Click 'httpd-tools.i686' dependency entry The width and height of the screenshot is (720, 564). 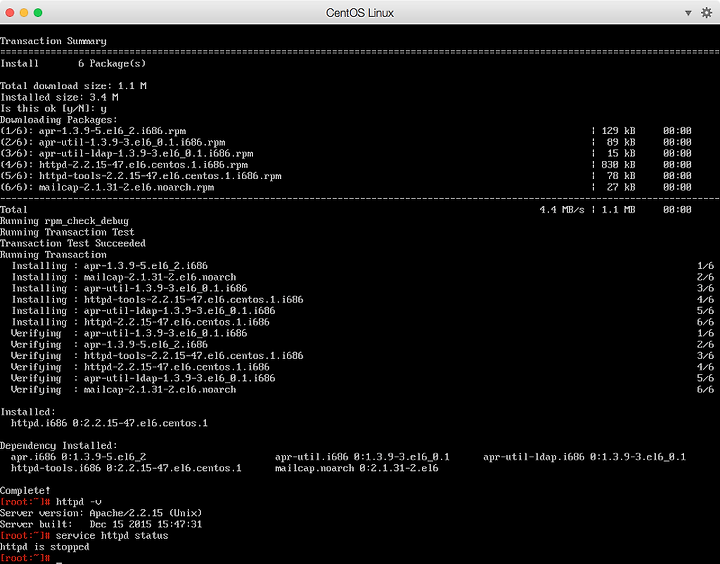(x=126, y=468)
